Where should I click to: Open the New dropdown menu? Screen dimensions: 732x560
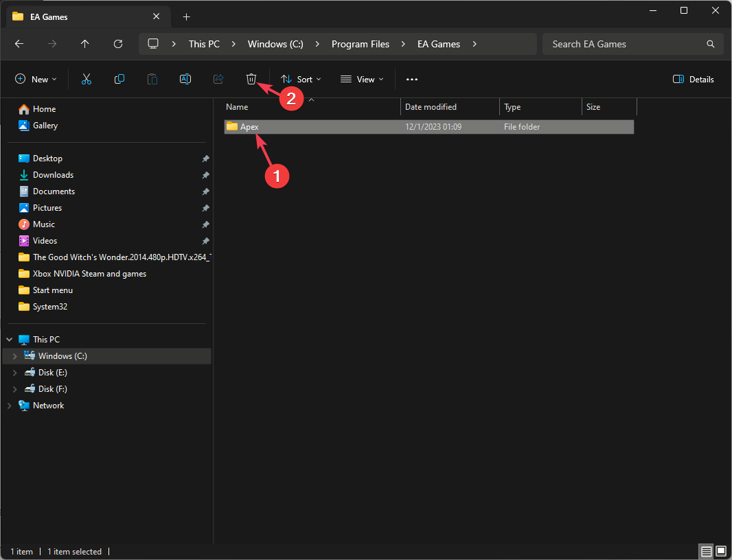(x=36, y=80)
